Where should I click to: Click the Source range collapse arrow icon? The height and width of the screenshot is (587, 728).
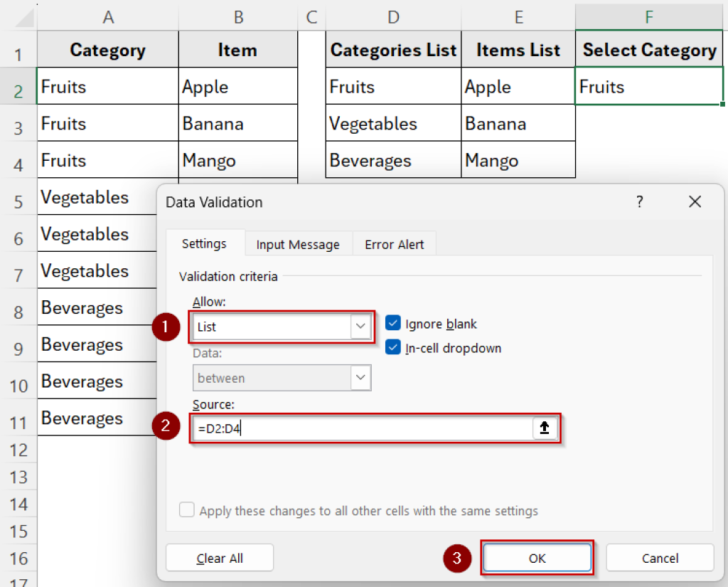point(546,428)
